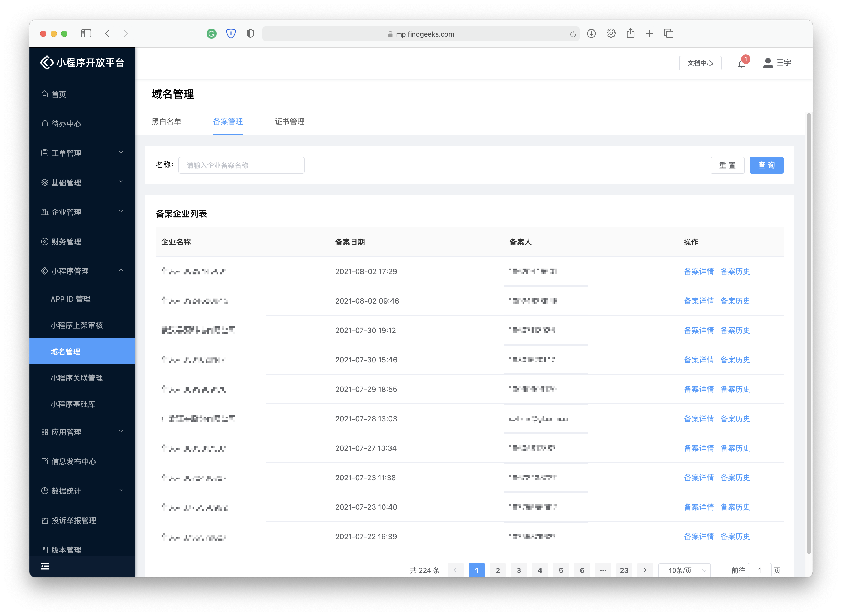Click the 小程序开放平台 logo
This screenshot has width=842, height=616.
click(x=82, y=63)
